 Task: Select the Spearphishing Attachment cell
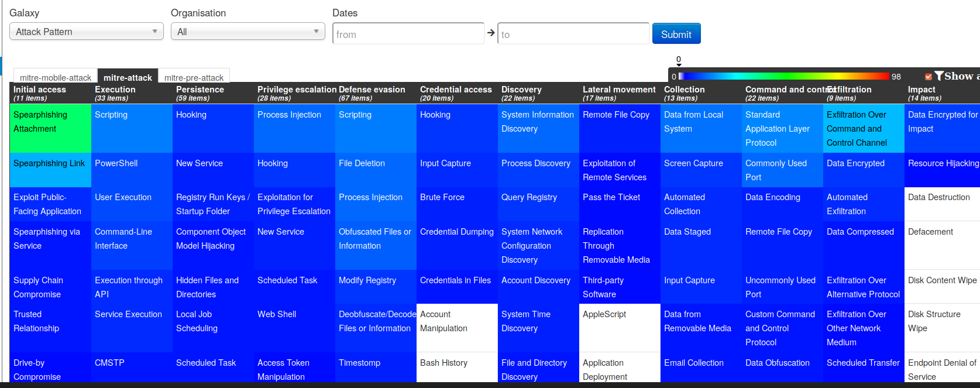tap(50, 128)
